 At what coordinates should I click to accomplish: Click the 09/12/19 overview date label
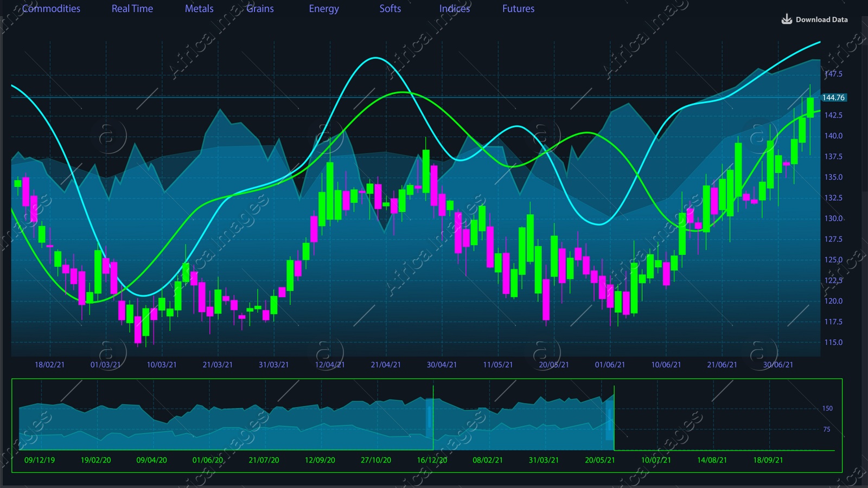pyautogui.click(x=40, y=460)
